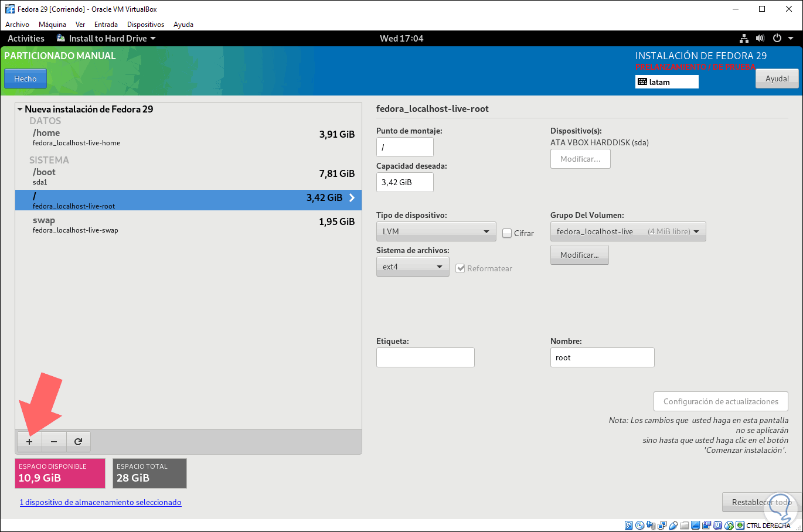Click Configuración de actualizaciones button
This screenshot has width=803, height=532.
click(x=721, y=401)
